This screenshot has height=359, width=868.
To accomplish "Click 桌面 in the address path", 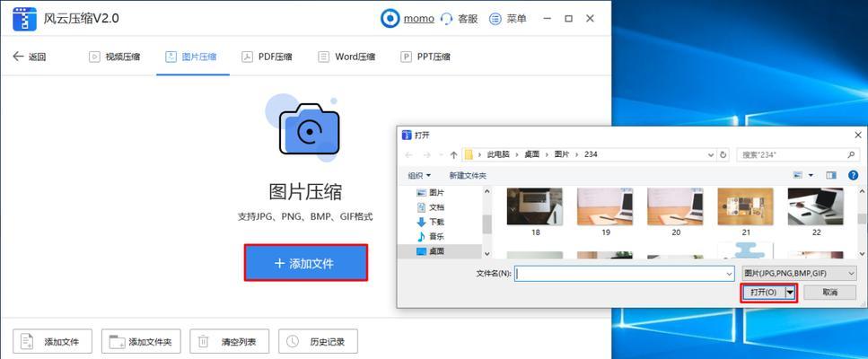I will (532, 155).
